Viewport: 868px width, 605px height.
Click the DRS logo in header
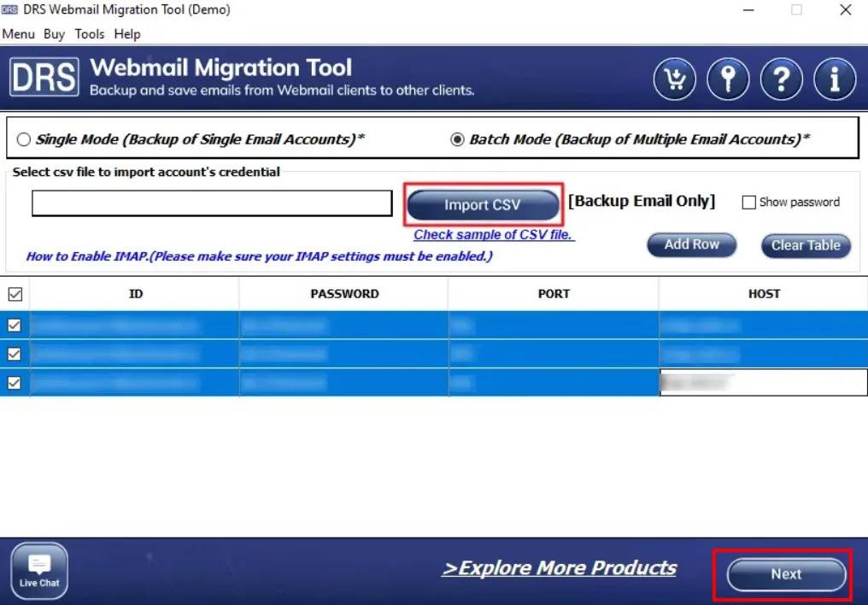coord(44,77)
